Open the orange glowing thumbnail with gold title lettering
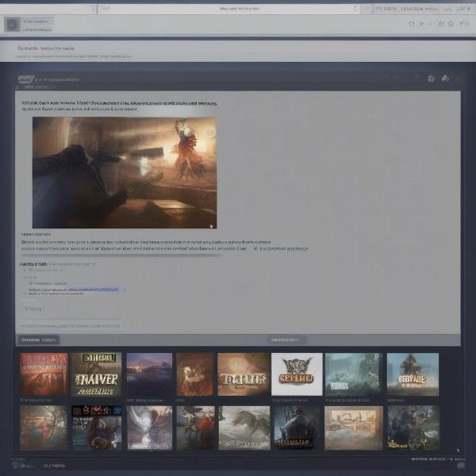 (x=244, y=374)
